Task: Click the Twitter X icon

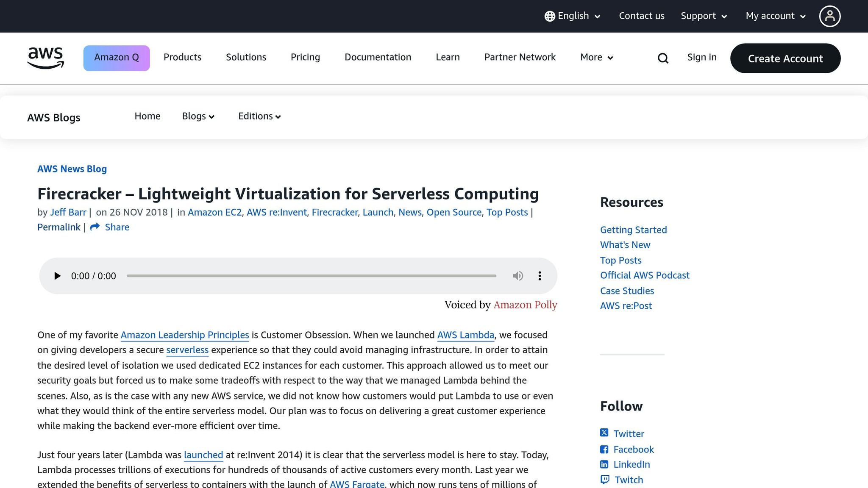Action: (604, 433)
